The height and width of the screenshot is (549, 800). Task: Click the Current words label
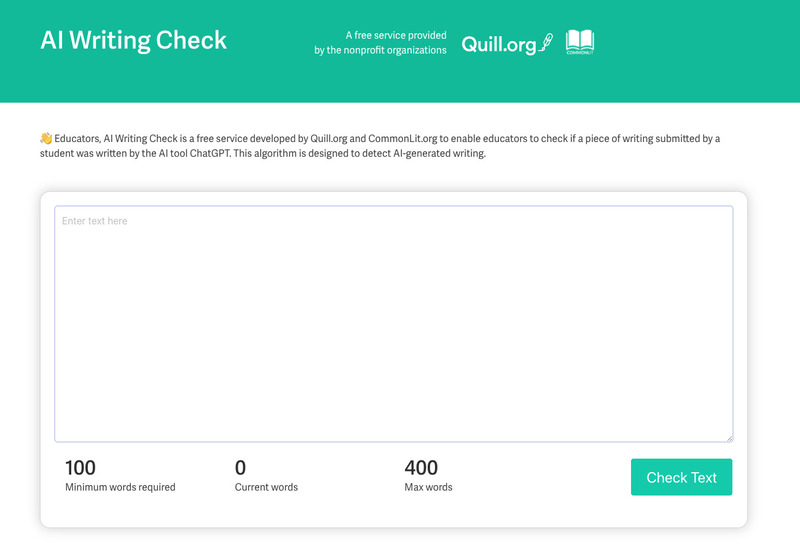pyautogui.click(x=266, y=488)
